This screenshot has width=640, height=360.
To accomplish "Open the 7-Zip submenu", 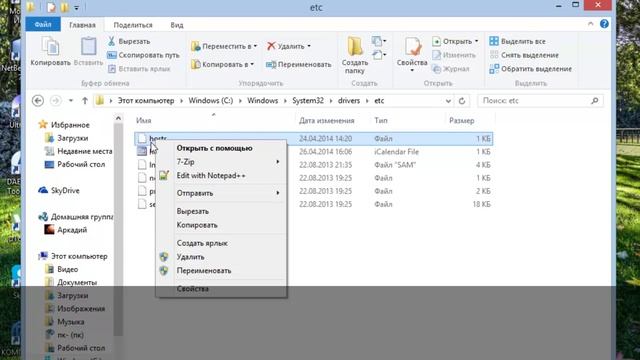I will coord(221,162).
